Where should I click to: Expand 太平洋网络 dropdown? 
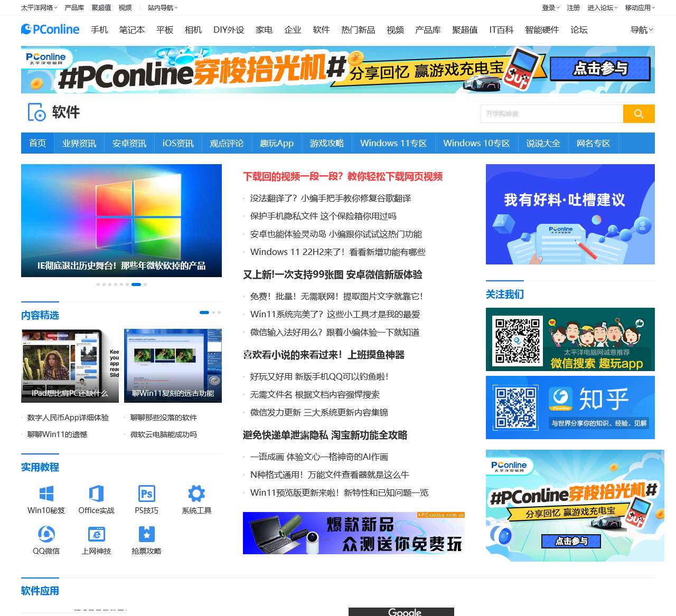coord(39,7)
